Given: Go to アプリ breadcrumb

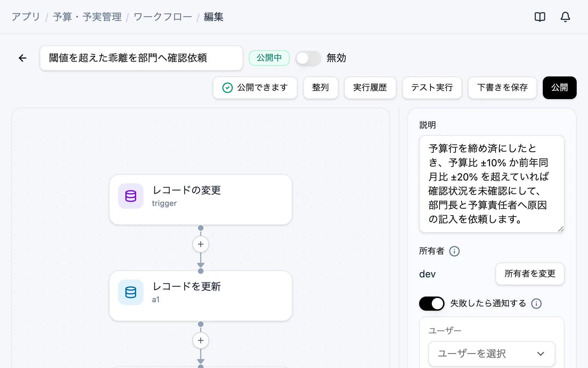Looking at the screenshot, I should (x=26, y=17).
